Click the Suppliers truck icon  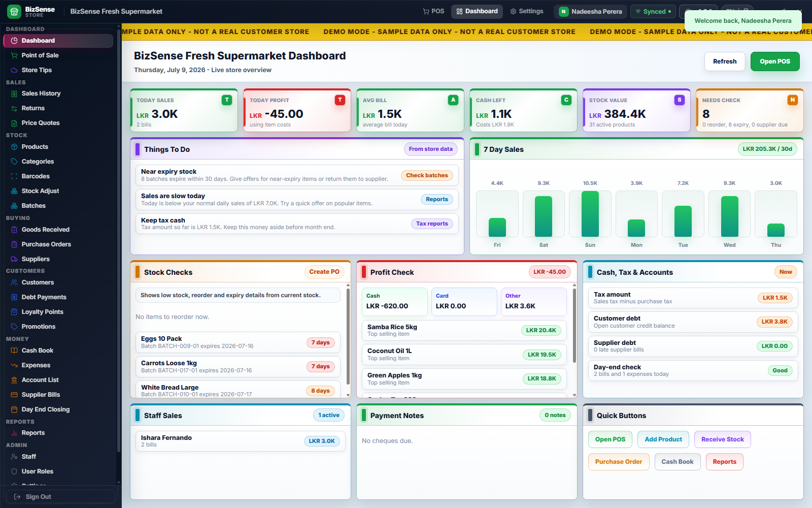14,259
